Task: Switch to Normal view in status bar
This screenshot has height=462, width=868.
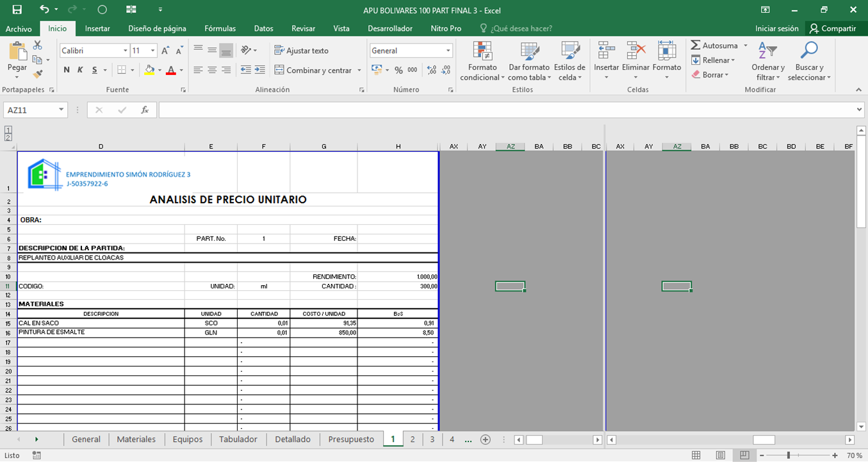Action: (696, 456)
